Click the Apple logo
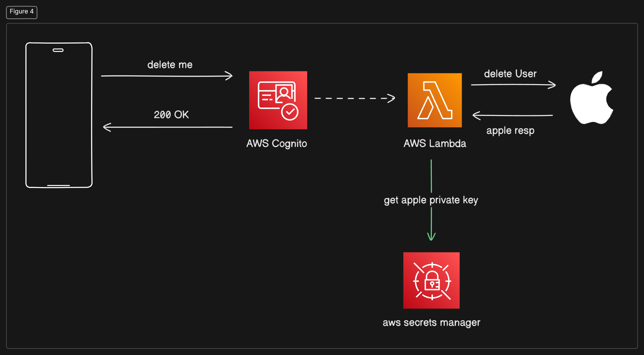Image resolution: width=644 pixels, height=355 pixels. point(592,97)
